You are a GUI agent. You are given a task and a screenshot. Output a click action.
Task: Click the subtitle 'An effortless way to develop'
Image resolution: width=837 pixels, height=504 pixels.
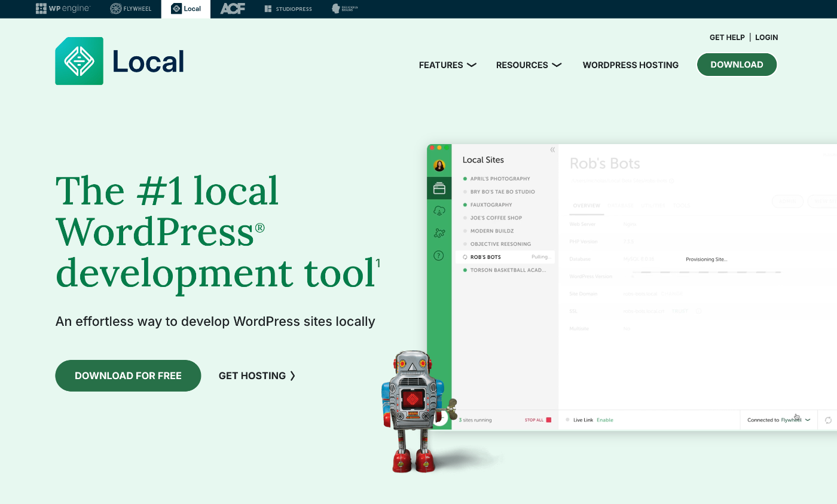[215, 321]
